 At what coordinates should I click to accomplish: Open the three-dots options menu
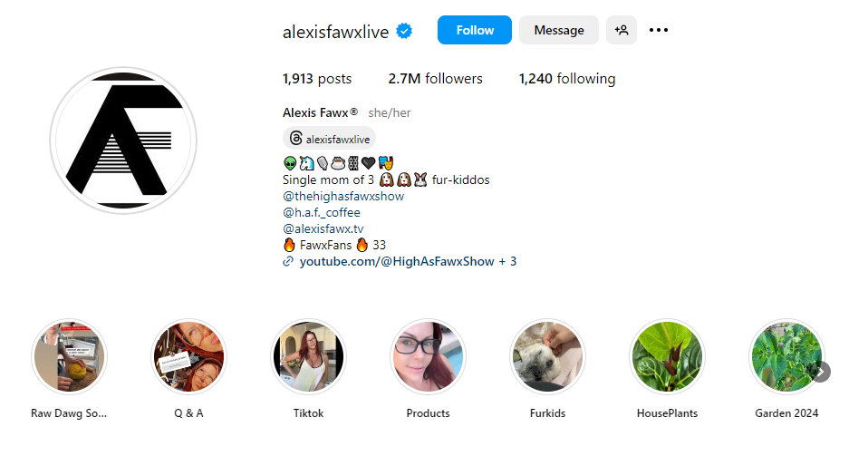(658, 30)
